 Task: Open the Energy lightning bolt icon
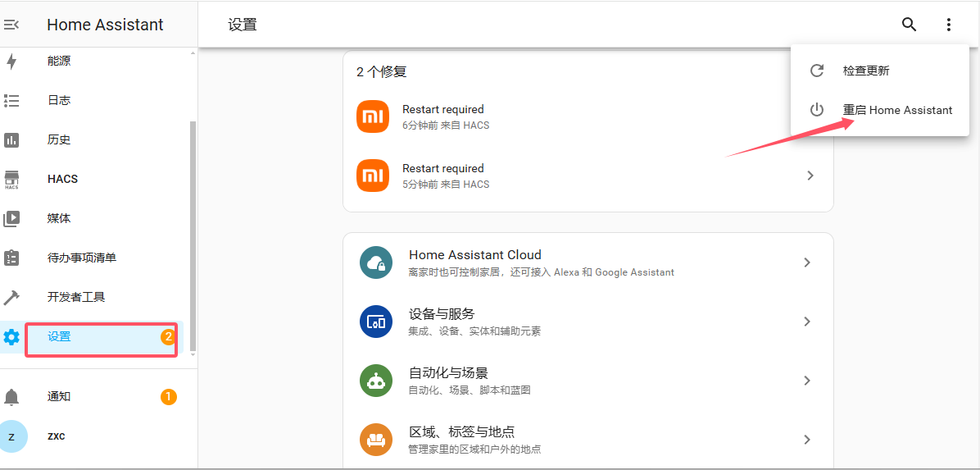point(11,62)
